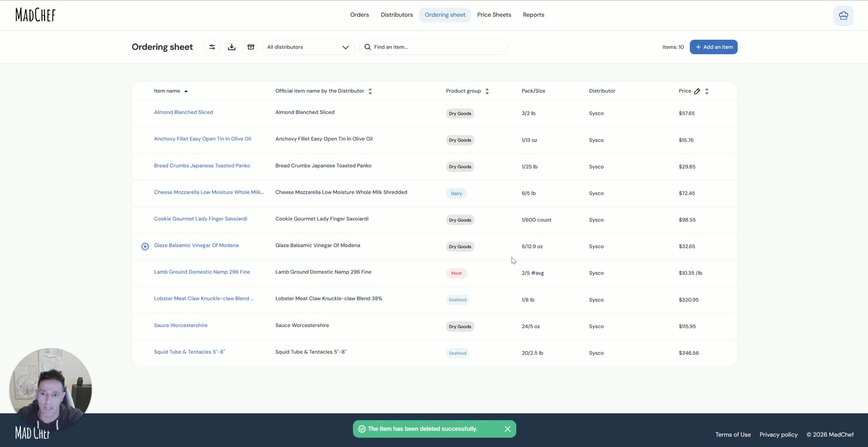The height and width of the screenshot is (447, 868).
Task: Click Dry Goods tag on Sauce Worcestershire row
Action: click(460, 327)
